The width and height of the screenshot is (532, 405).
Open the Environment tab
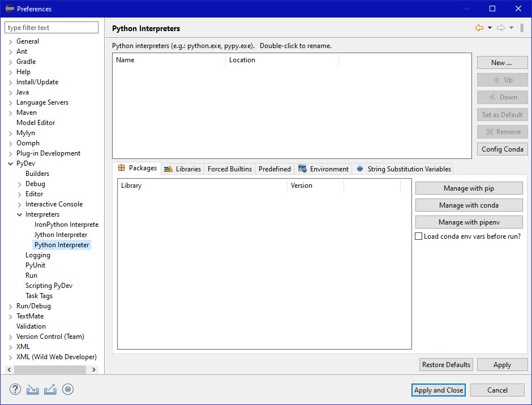pos(324,169)
